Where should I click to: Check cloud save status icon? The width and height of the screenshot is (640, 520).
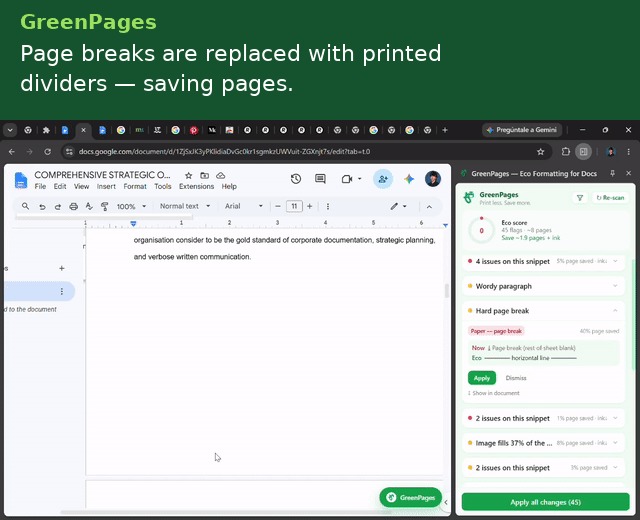[x=220, y=176]
